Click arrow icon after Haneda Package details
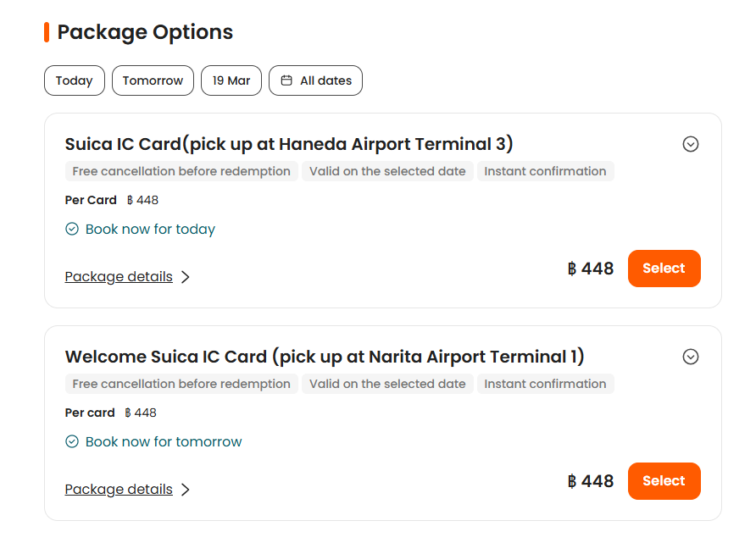 (186, 277)
